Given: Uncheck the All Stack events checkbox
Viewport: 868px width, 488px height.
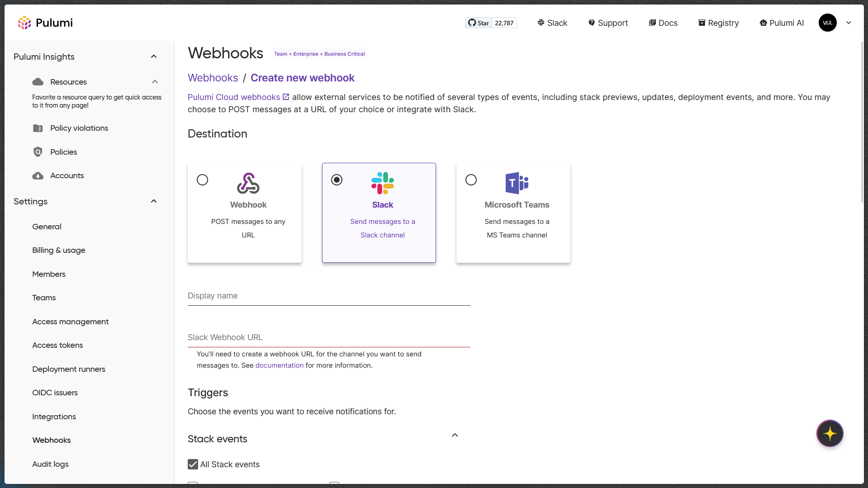Looking at the screenshot, I should [193, 464].
